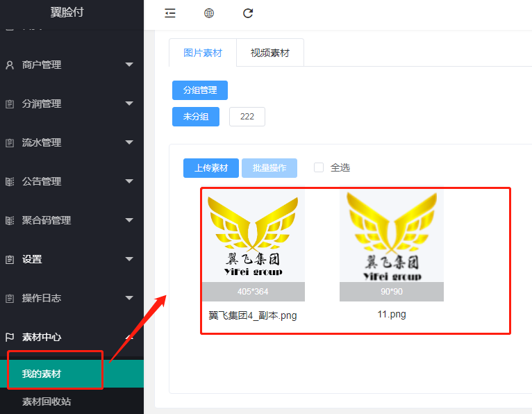The height and width of the screenshot is (414, 532).
Task: Select the 未分组 group button
Action: pos(196,117)
